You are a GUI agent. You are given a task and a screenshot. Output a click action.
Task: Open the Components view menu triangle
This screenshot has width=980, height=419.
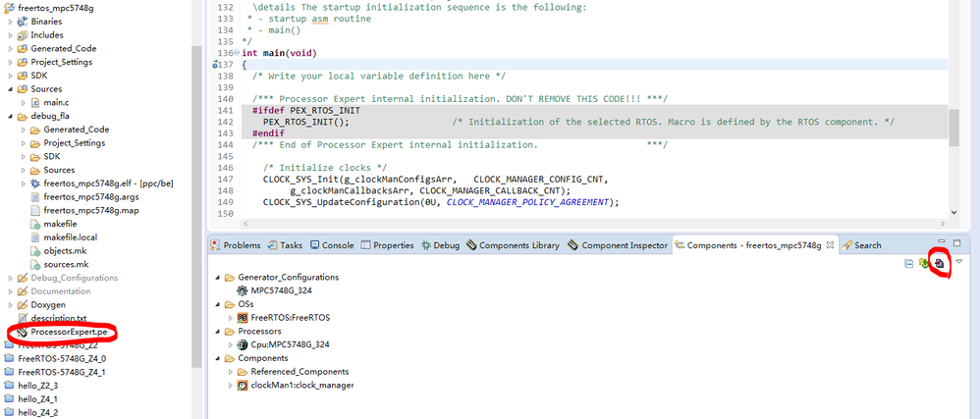point(959,262)
